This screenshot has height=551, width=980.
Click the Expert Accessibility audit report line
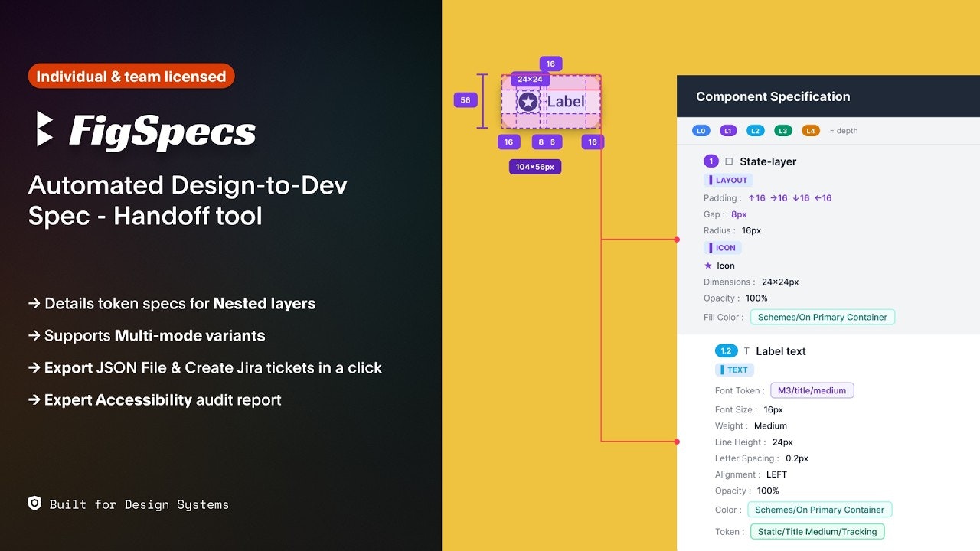coord(155,400)
